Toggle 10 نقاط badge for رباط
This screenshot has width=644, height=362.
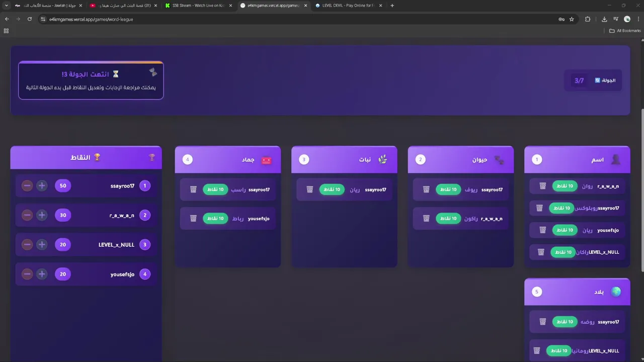pyautogui.click(x=215, y=219)
